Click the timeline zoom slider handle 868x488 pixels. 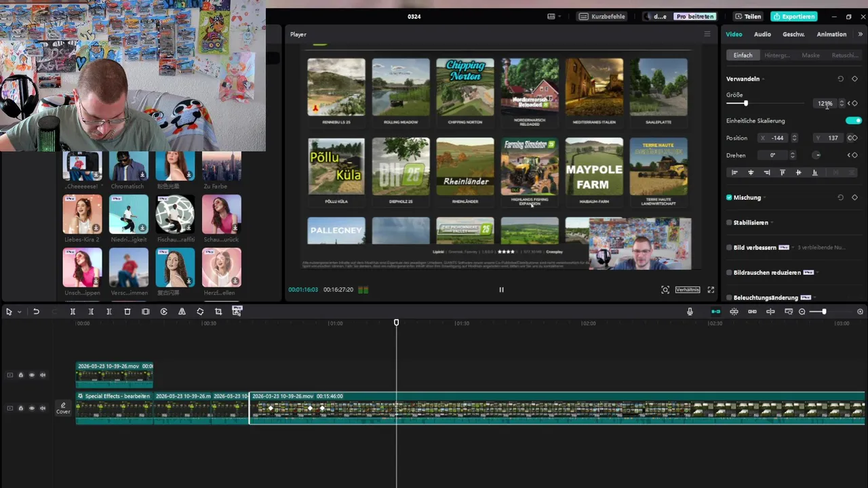(x=823, y=312)
